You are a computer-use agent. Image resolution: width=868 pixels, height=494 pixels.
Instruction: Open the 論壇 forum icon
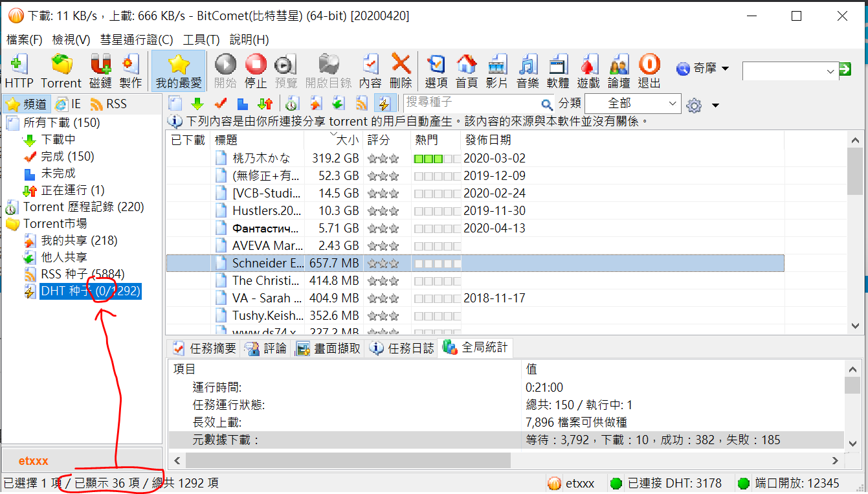(x=619, y=71)
